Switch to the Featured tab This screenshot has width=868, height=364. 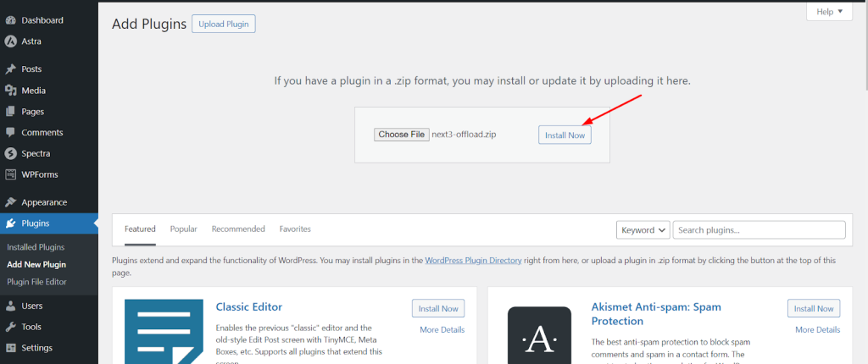pos(140,229)
